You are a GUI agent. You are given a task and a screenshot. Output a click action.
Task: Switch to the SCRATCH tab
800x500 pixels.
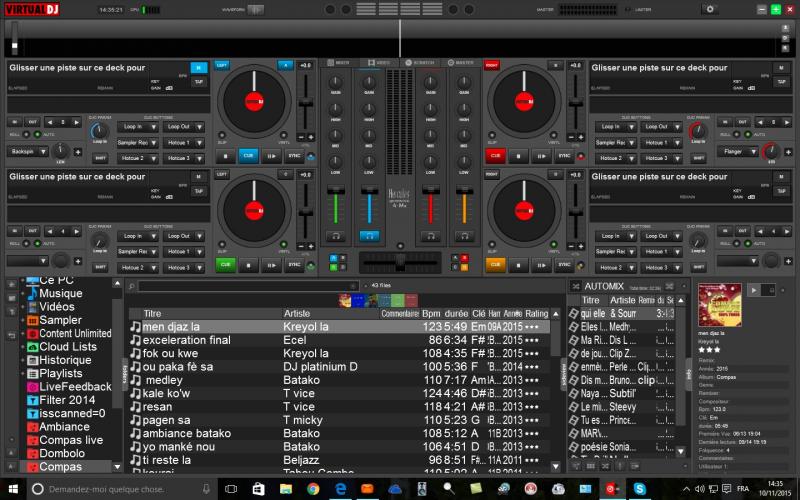(422, 62)
